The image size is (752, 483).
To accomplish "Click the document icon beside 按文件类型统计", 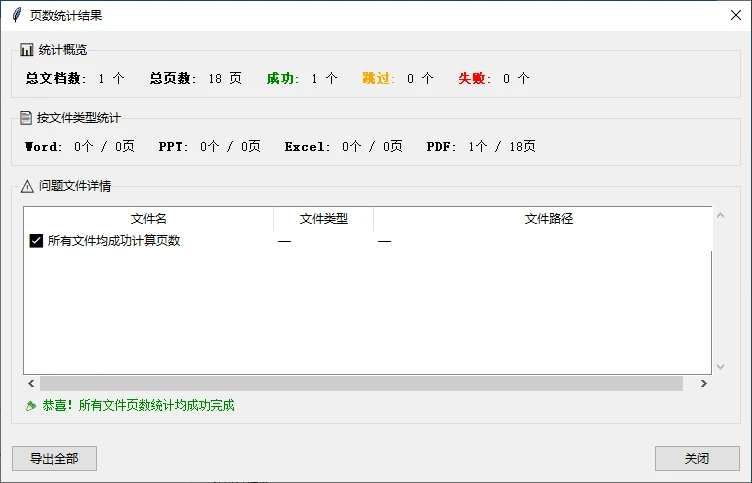I will click(x=27, y=118).
